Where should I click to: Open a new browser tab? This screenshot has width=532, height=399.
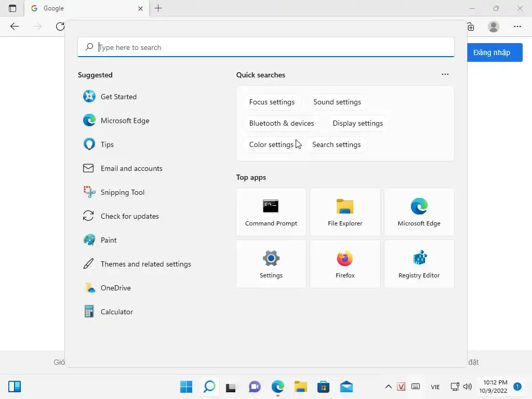[x=158, y=8]
